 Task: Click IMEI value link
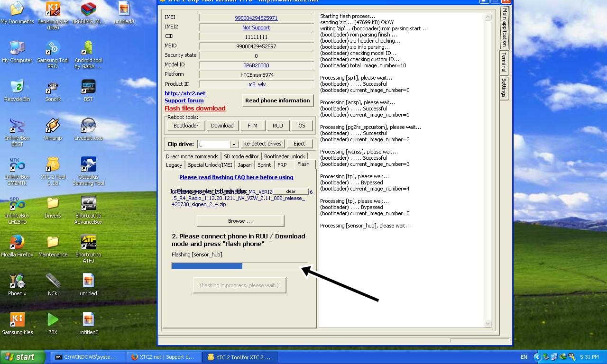(256, 18)
